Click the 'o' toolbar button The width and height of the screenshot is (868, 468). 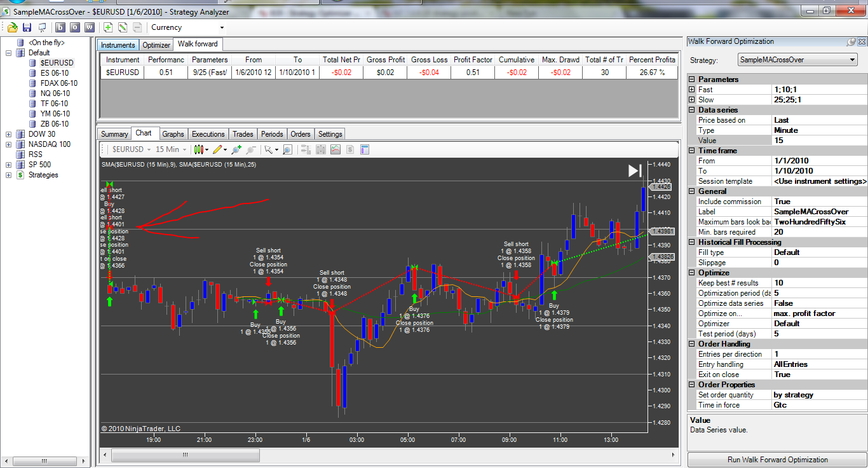click(x=75, y=27)
